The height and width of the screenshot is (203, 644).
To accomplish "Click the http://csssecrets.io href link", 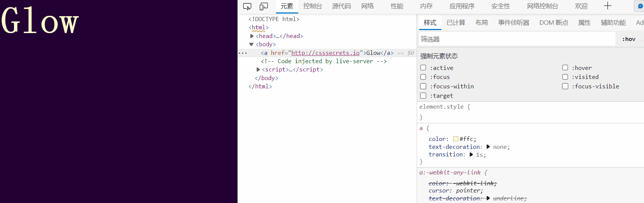I will (325, 53).
